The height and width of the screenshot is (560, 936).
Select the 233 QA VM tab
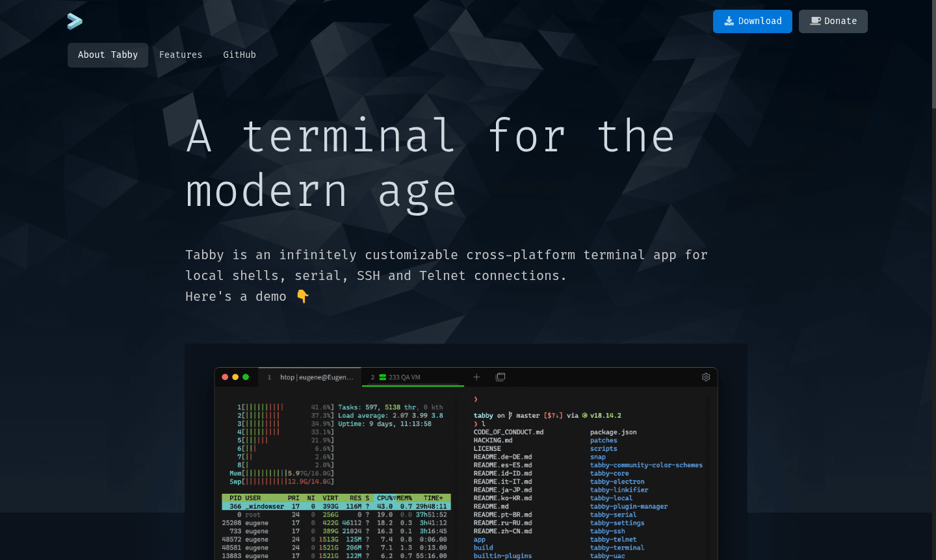click(412, 377)
